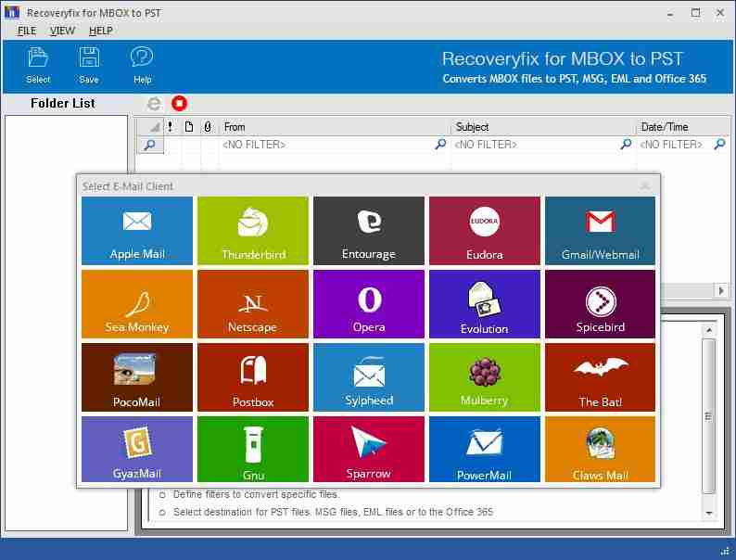The image size is (736, 560).
Task: Sort by the From column header
Action: tap(335, 127)
